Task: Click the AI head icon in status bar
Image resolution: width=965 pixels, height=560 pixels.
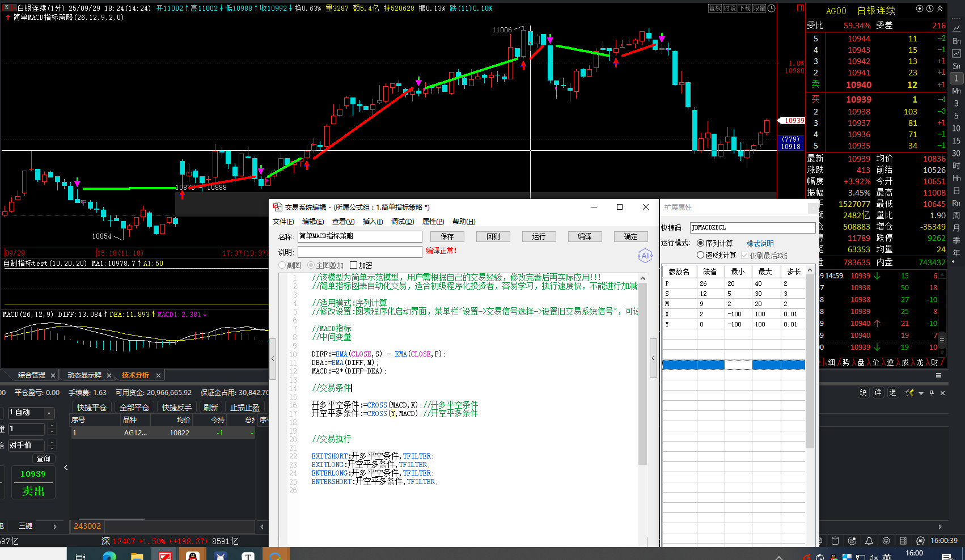Action: click(920, 541)
